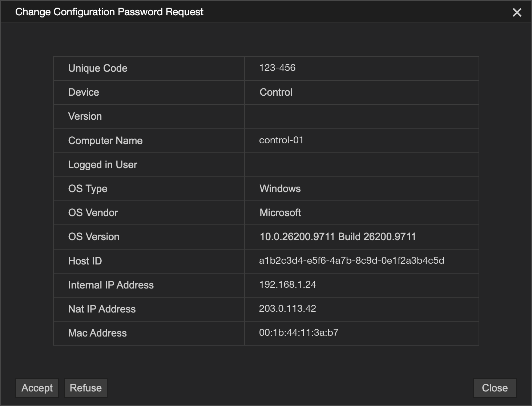Click the OS Type value Windows
The height and width of the screenshot is (406, 532).
coord(280,188)
